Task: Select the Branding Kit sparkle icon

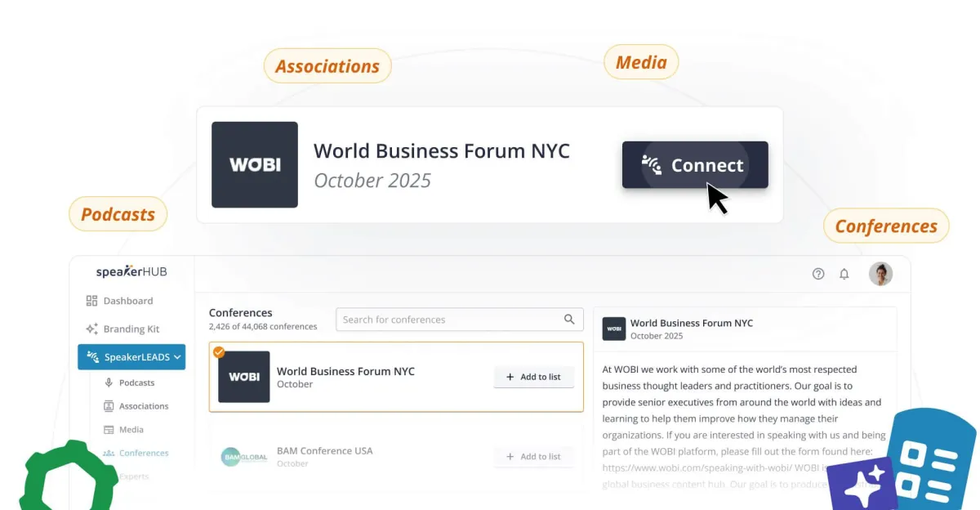Action: pos(91,329)
